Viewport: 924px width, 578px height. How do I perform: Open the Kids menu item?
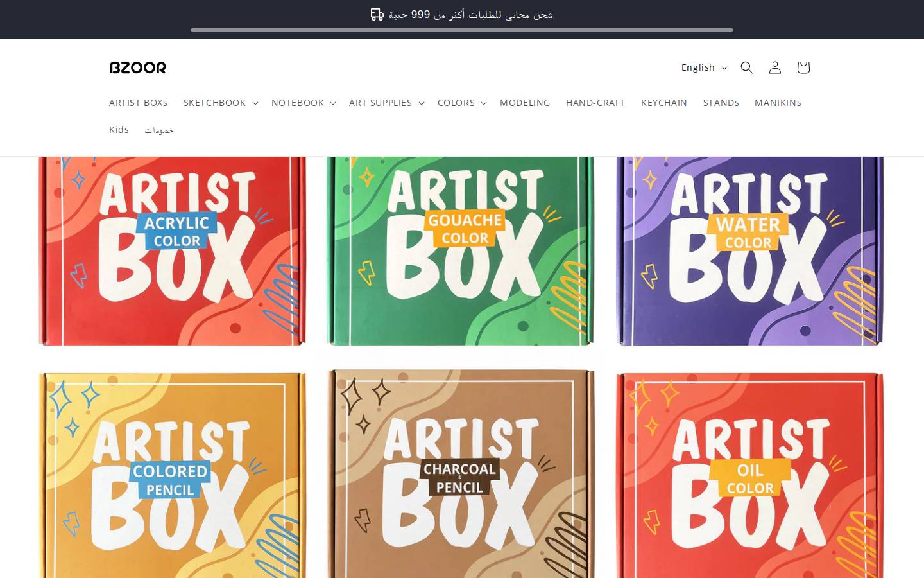click(119, 130)
